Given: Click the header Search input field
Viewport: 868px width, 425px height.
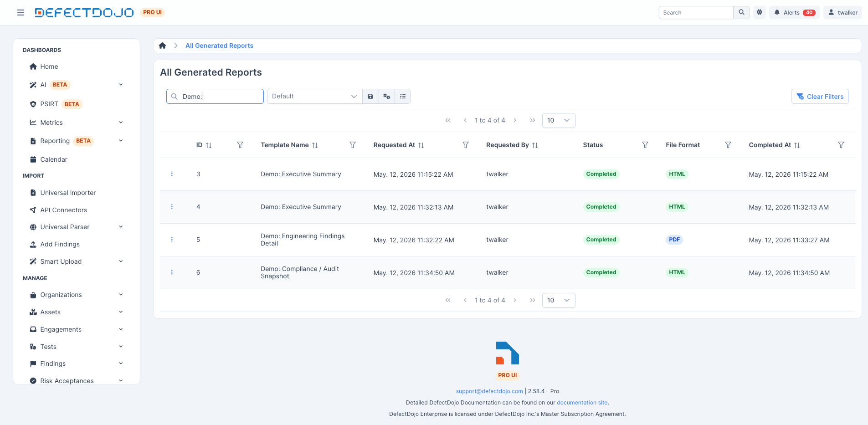Looking at the screenshot, I should (696, 12).
